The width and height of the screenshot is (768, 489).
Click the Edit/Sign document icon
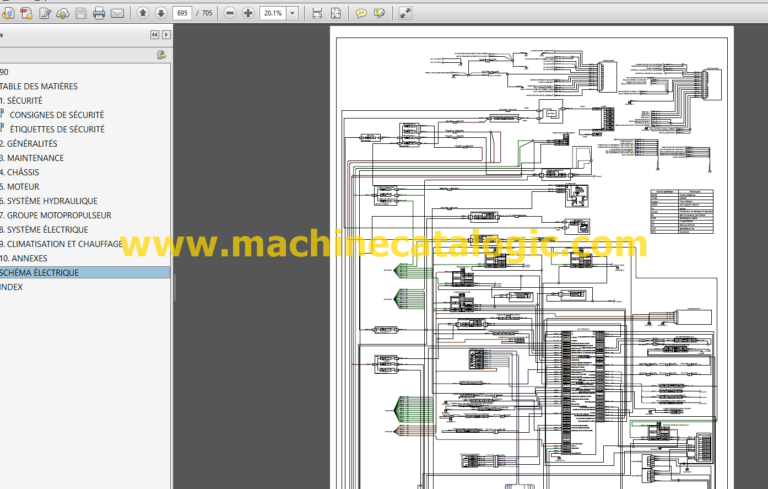[45, 13]
